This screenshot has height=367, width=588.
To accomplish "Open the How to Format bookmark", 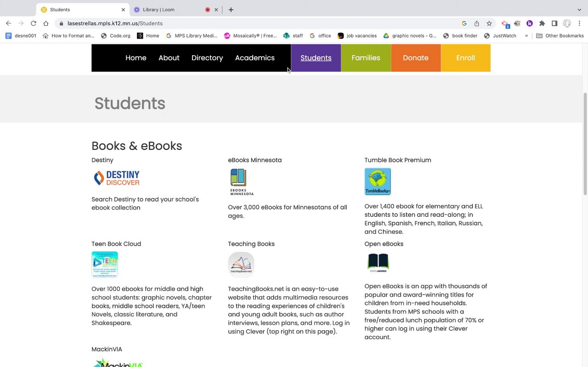I will pyautogui.click(x=68, y=36).
